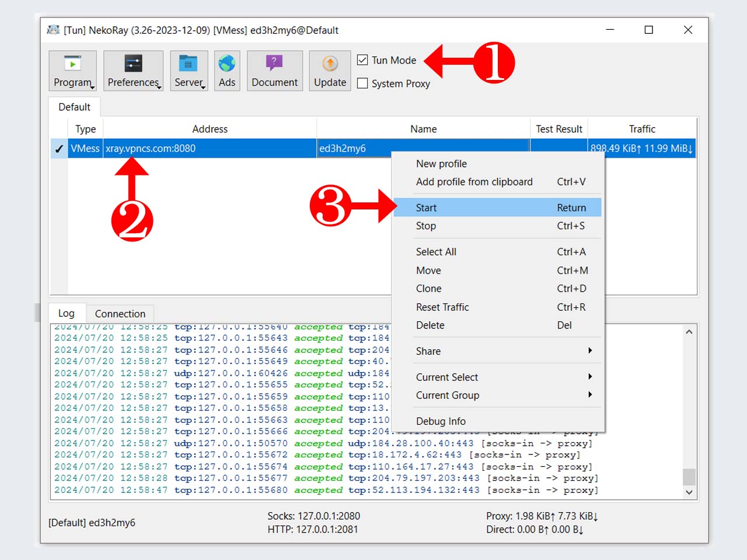Toggle the Tun Mode checkbox

(362, 60)
